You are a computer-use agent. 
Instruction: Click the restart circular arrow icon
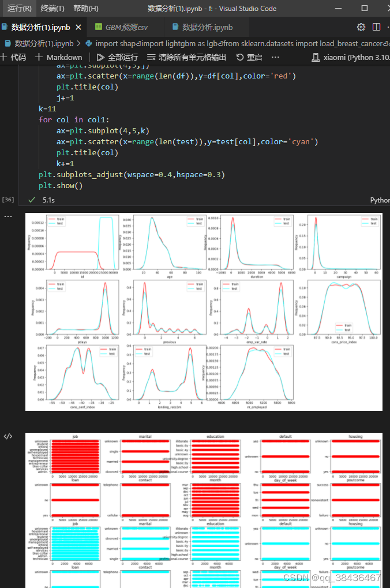point(240,57)
